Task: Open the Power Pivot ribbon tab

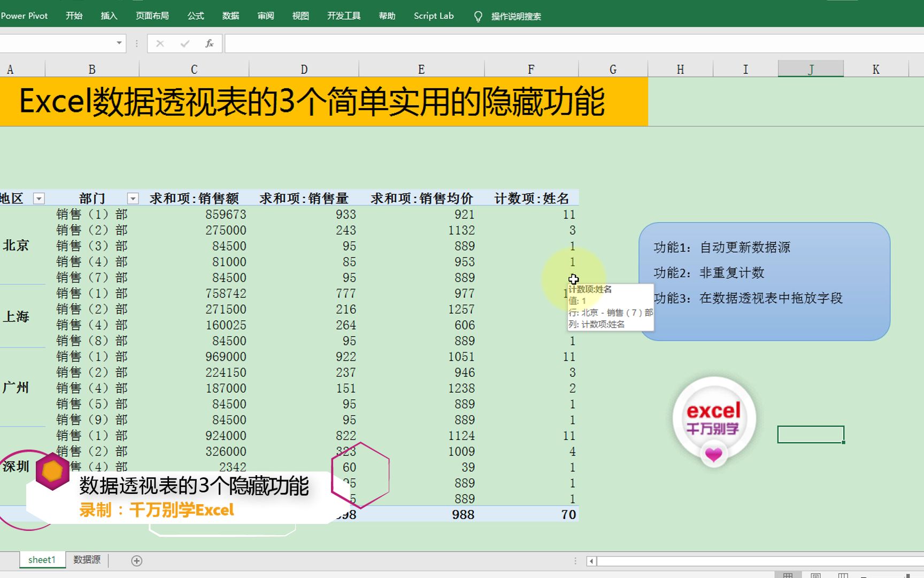Action: pyautogui.click(x=24, y=16)
